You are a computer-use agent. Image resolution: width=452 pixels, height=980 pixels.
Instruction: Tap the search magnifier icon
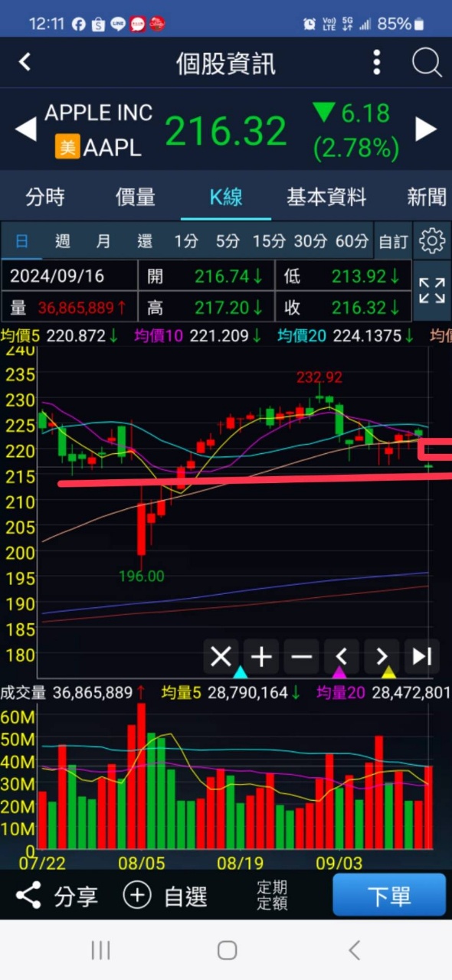pos(427,62)
